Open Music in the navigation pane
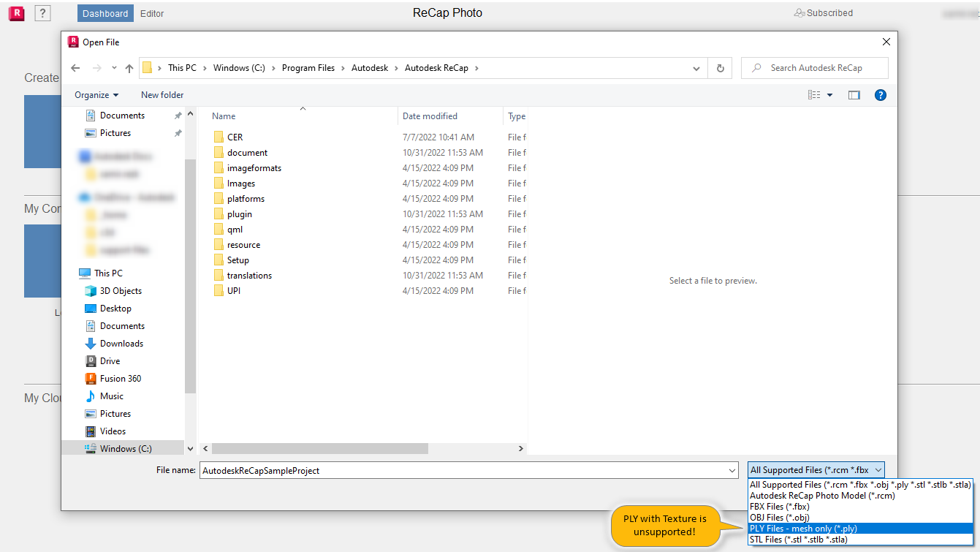The image size is (980, 552). [x=105, y=396]
